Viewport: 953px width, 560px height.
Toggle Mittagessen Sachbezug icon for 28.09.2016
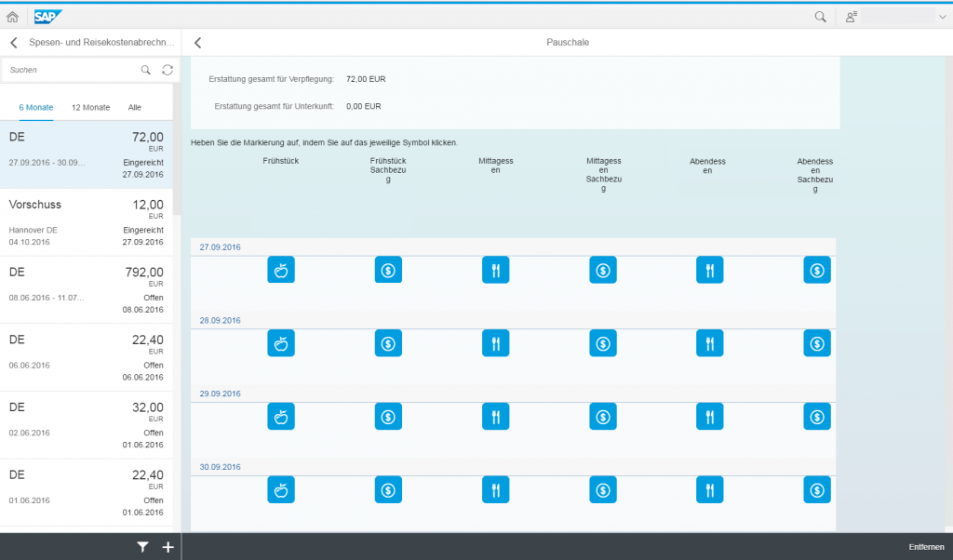[x=603, y=343]
